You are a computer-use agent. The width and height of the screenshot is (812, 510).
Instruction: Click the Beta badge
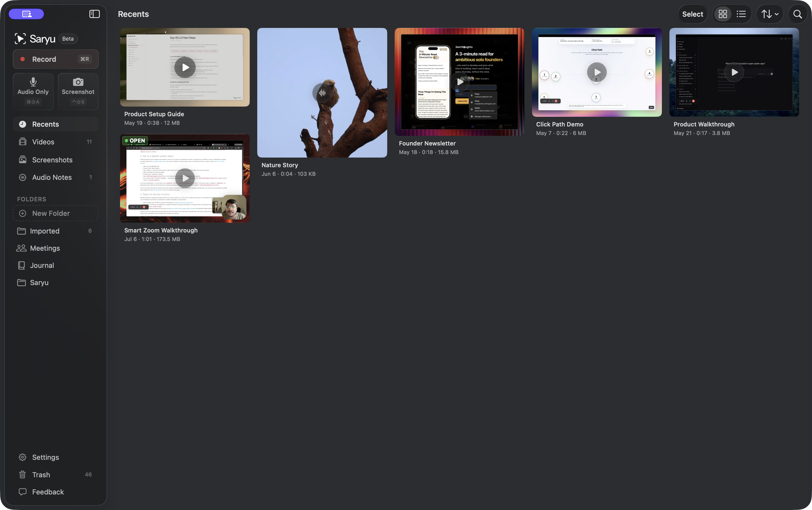tap(68, 39)
